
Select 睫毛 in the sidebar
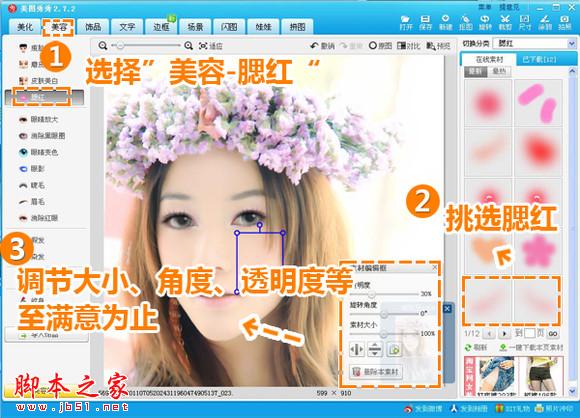(x=32, y=185)
